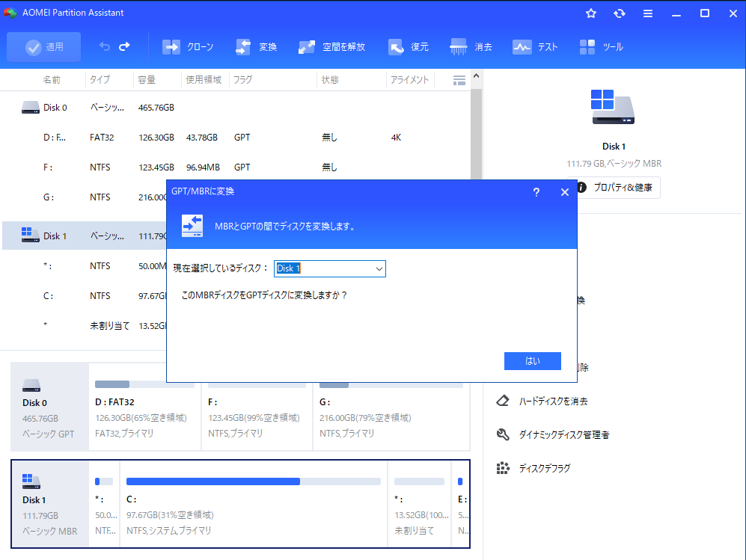Click the Apply (適用) checkmark button

click(x=43, y=47)
